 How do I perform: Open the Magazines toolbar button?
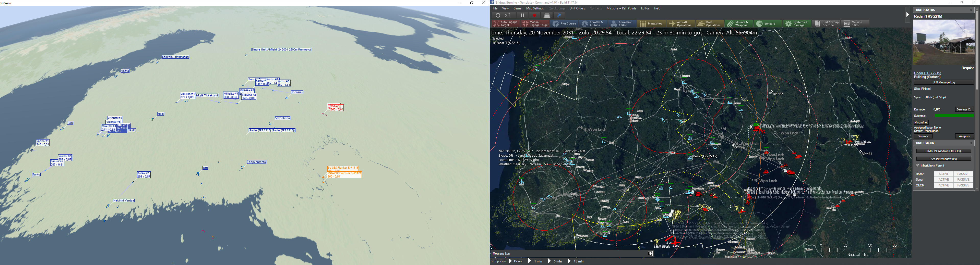click(x=651, y=23)
